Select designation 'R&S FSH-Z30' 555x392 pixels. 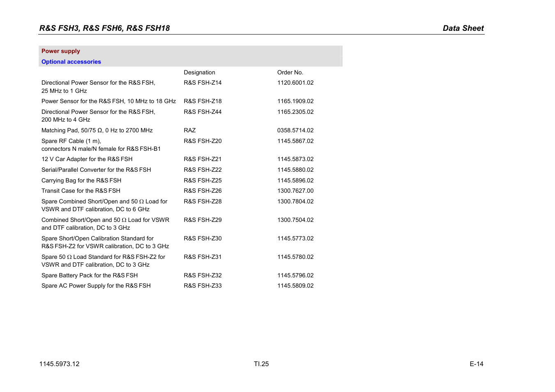[203, 238]
